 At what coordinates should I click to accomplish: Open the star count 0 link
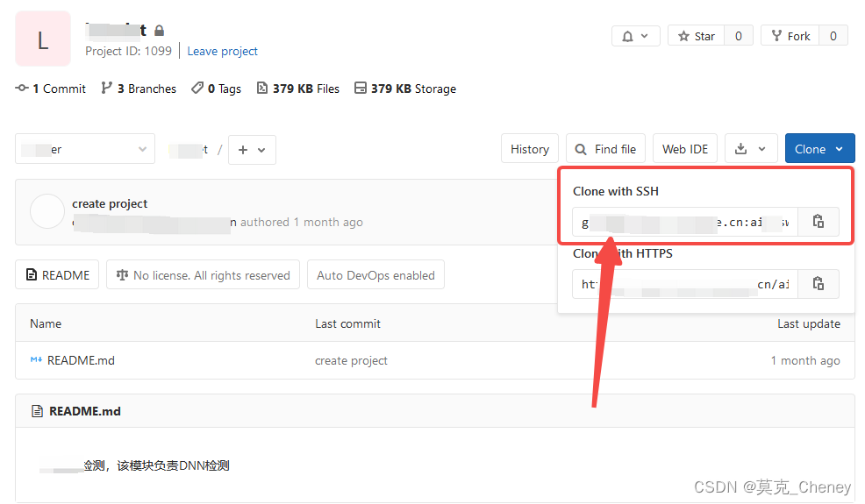pyautogui.click(x=739, y=37)
